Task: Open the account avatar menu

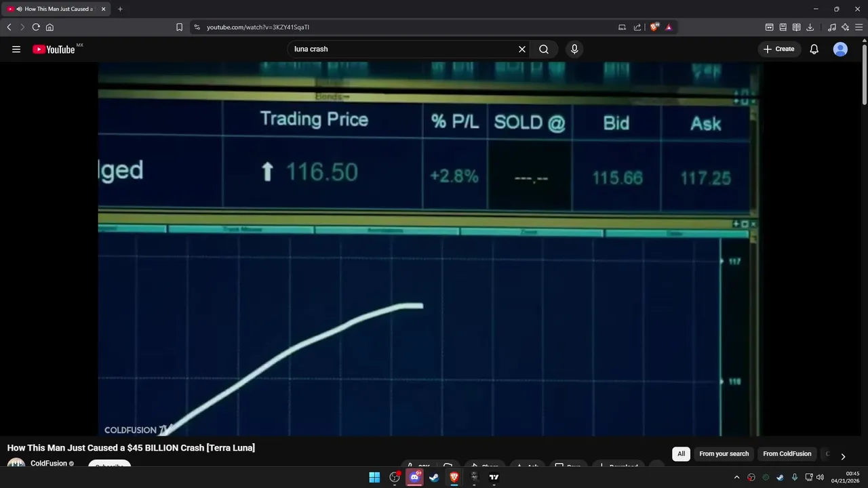Action: tap(840, 49)
